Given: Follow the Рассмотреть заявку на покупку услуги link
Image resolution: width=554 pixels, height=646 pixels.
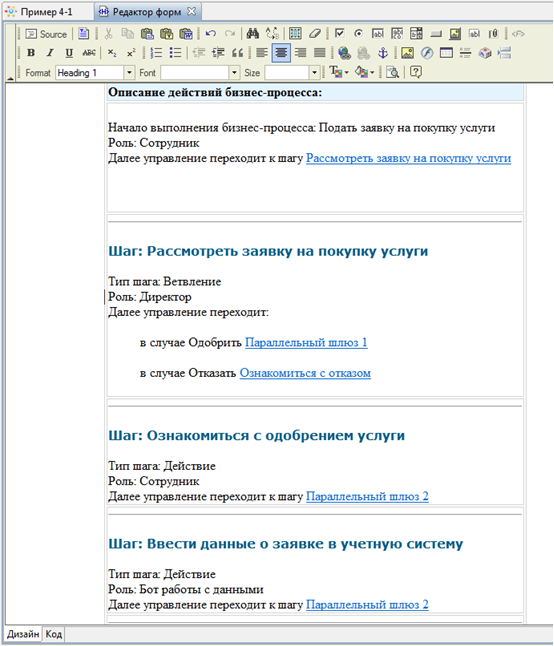Looking at the screenshot, I should 408,158.
